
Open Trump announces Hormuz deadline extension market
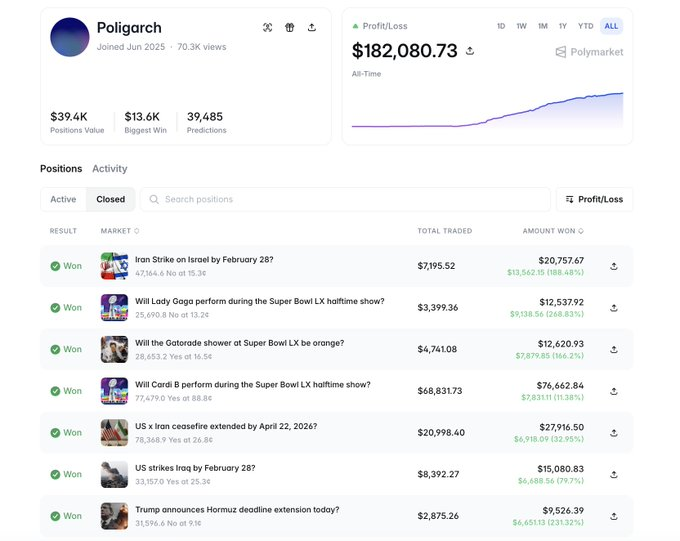[x=237, y=509]
